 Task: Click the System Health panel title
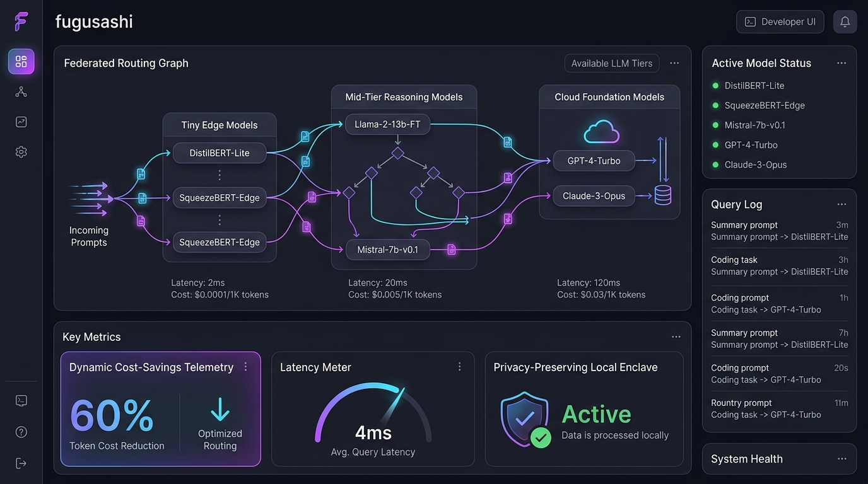[x=747, y=459]
